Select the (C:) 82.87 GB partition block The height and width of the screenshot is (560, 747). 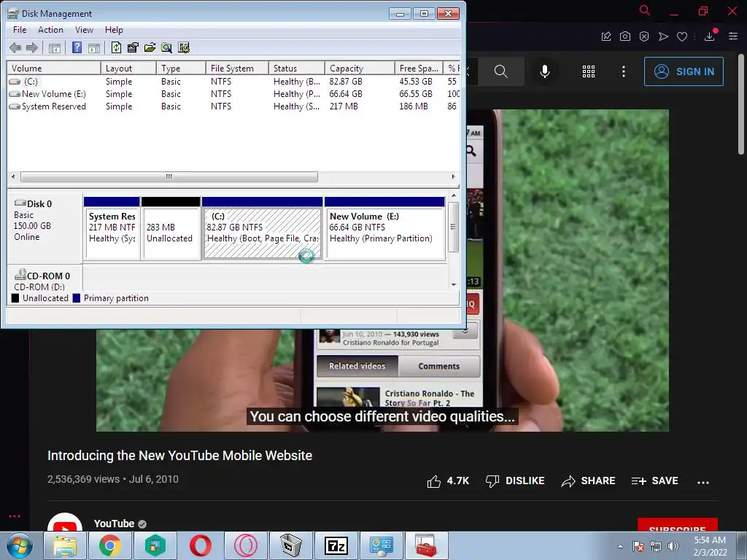point(262,228)
